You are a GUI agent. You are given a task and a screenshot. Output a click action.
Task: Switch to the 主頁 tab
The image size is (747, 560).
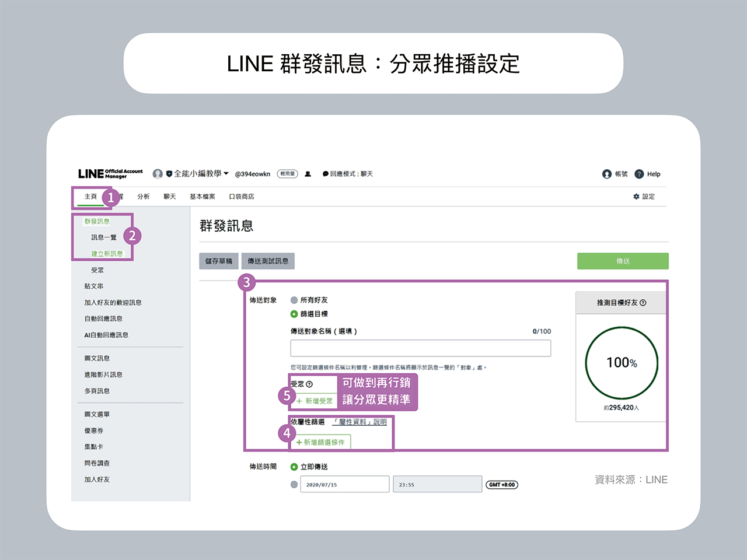coord(90,197)
